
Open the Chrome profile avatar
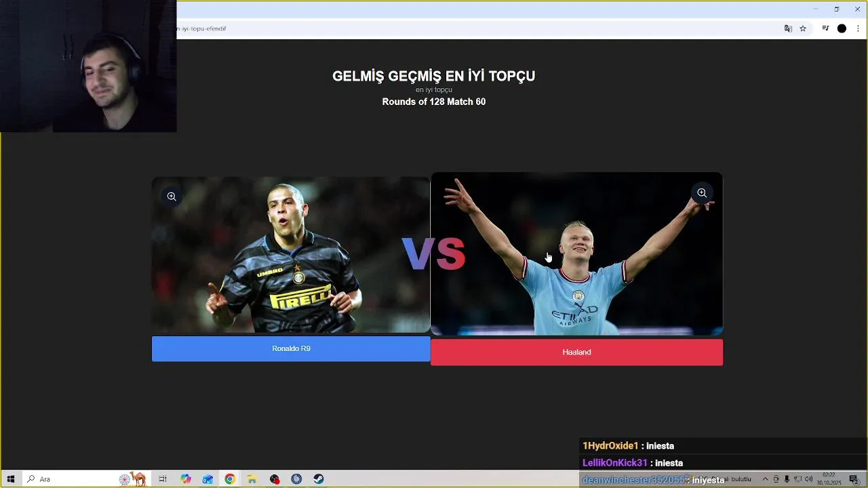pyautogui.click(x=842, y=28)
